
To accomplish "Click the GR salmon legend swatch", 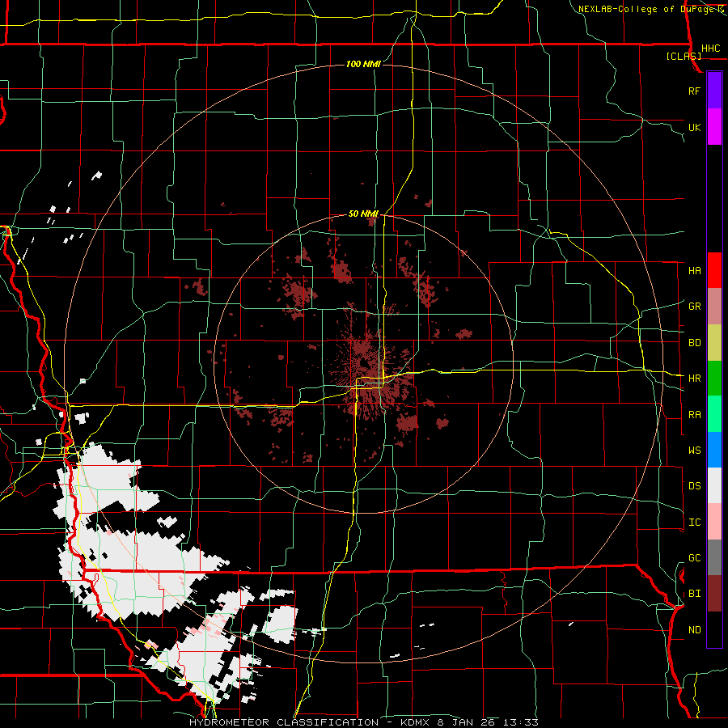I will point(714,307).
